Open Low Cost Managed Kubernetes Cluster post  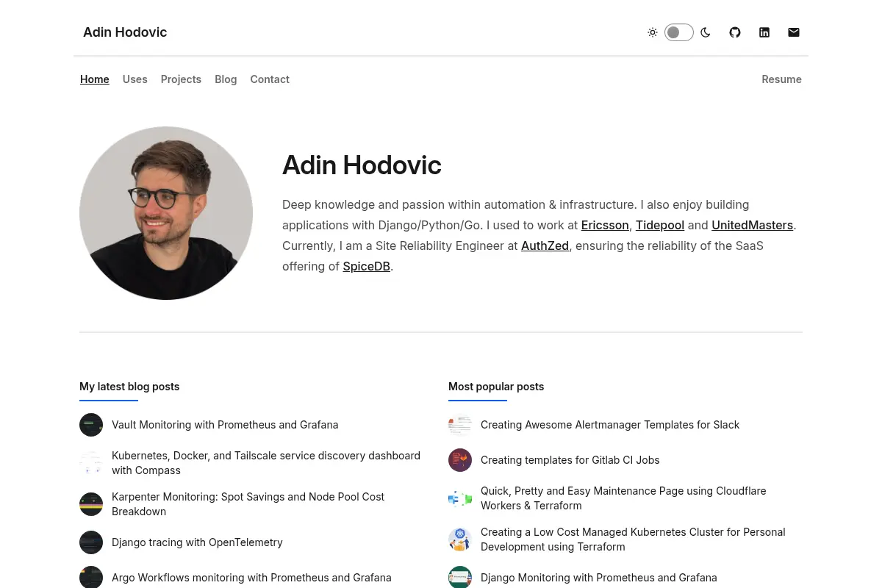(633, 539)
